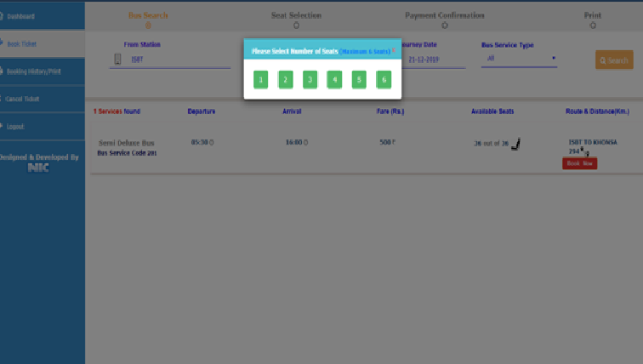Close the seat number popup
Image resolution: width=643 pixels, height=364 pixels.
(x=394, y=50)
